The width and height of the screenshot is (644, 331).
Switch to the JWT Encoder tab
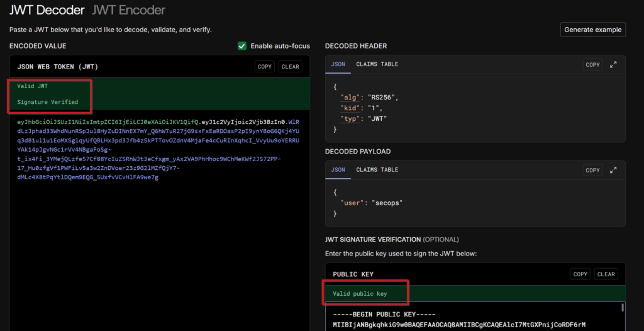coord(128,10)
